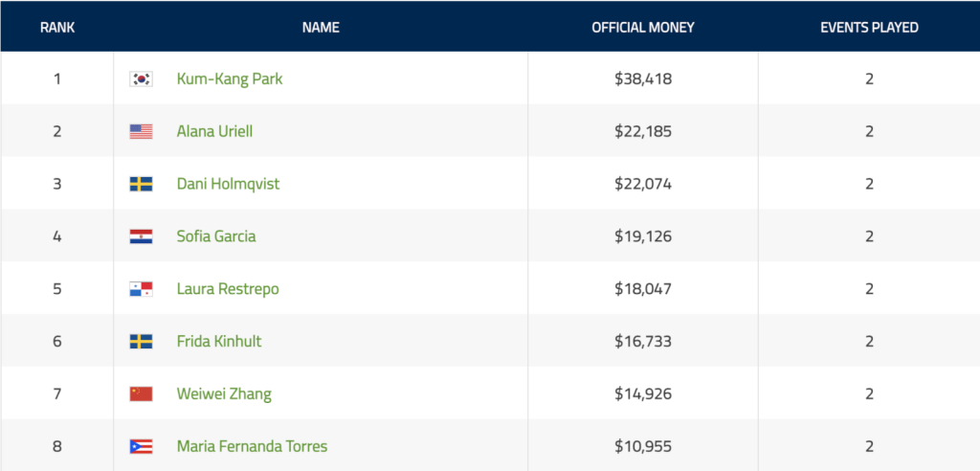Click the Sweden flag beside Dani Holmqvist

coord(141,184)
